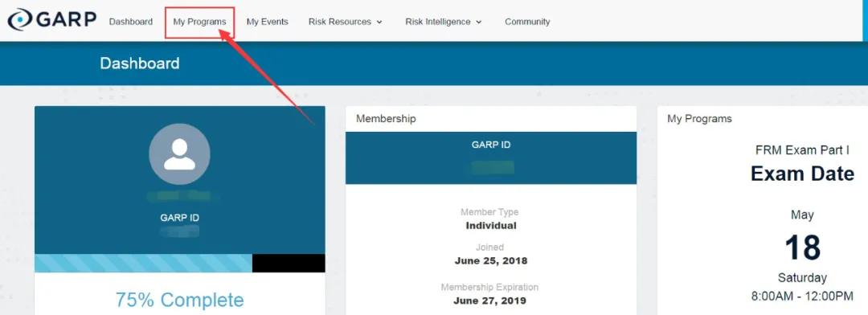868x315 pixels.
Task: Click the profile completion progress bar
Action: (x=180, y=263)
